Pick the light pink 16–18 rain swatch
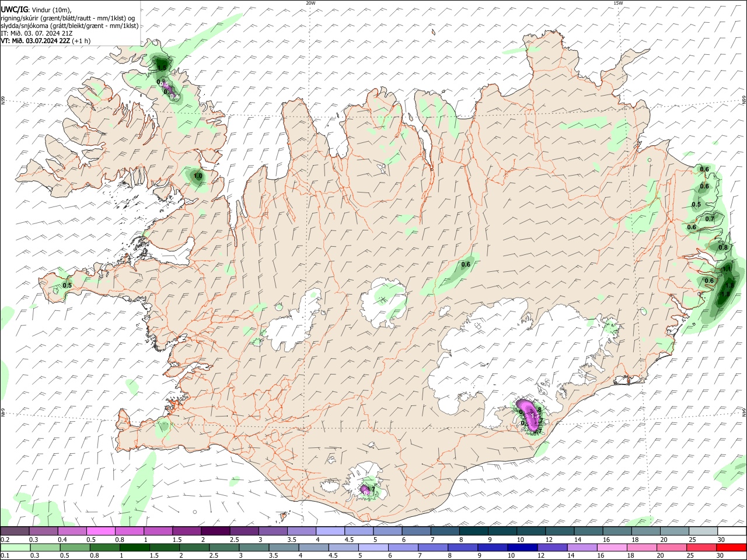This screenshot has width=747, height=560. click(x=612, y=548)
